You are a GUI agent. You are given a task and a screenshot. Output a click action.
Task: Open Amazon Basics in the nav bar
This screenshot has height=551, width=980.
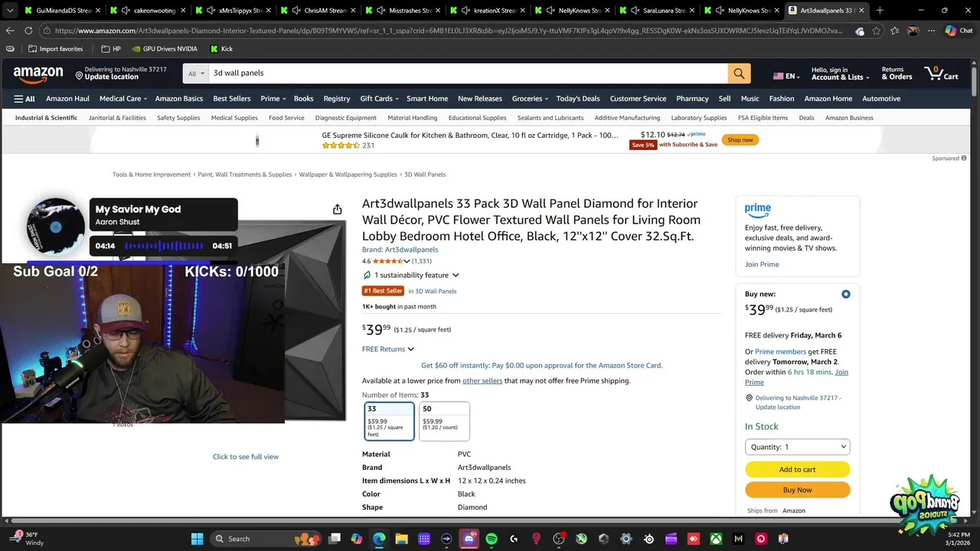pos(179,99)
